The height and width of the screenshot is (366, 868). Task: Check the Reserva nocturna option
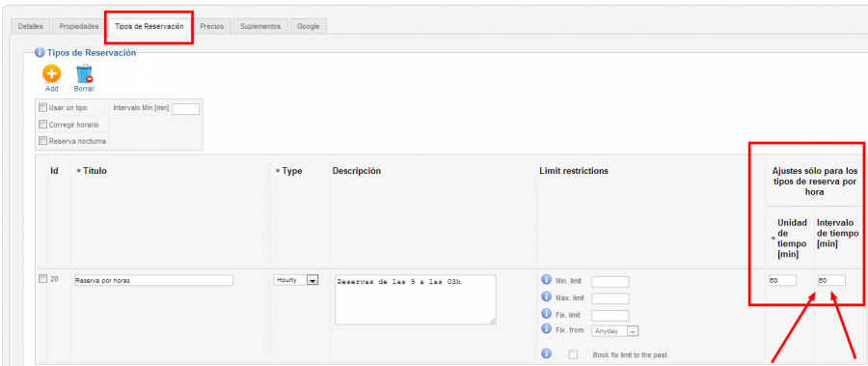(42, 141)
